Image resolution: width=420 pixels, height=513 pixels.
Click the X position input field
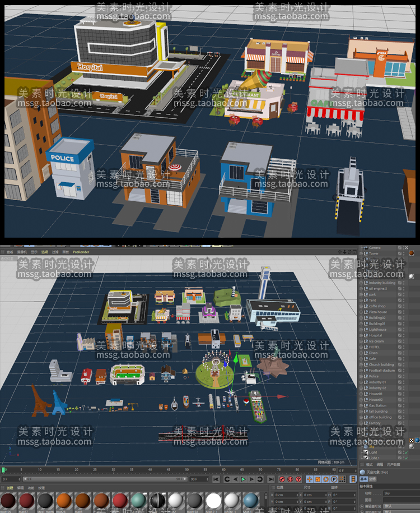click(x=286, y=495)
